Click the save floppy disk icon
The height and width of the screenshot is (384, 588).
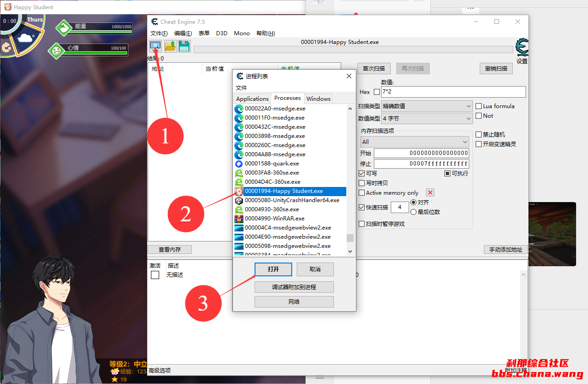[x=184, y=46]
